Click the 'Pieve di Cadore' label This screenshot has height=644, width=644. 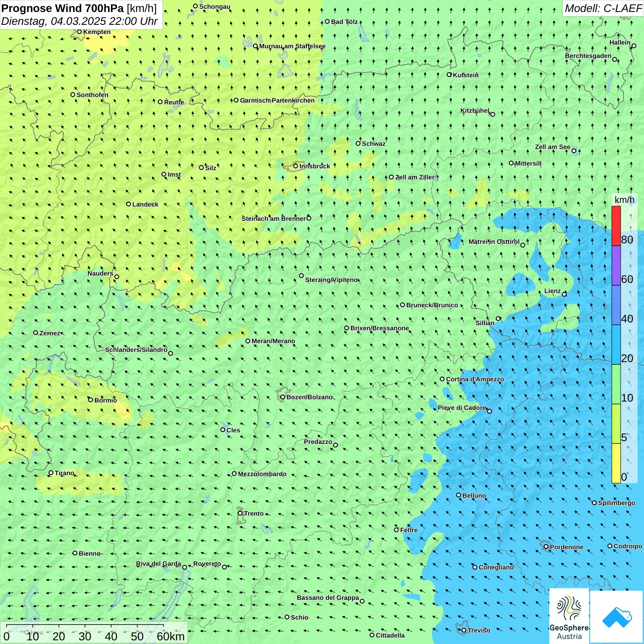point(462,408)
